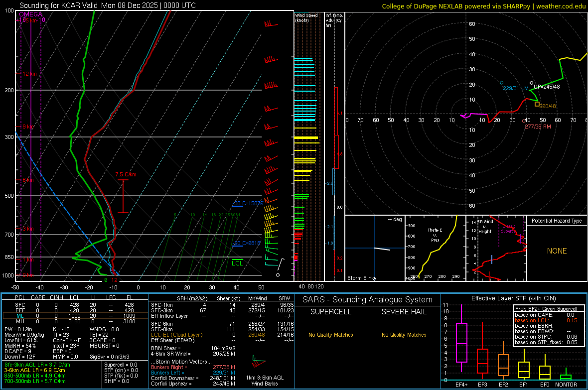The height and width of the screenshot is (390, 588).
Task: Click the red '12 km' height label
Action: 29,74
